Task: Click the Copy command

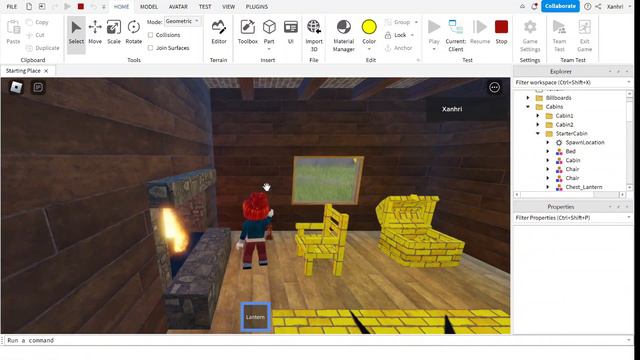Action: [x=38, y=22]
